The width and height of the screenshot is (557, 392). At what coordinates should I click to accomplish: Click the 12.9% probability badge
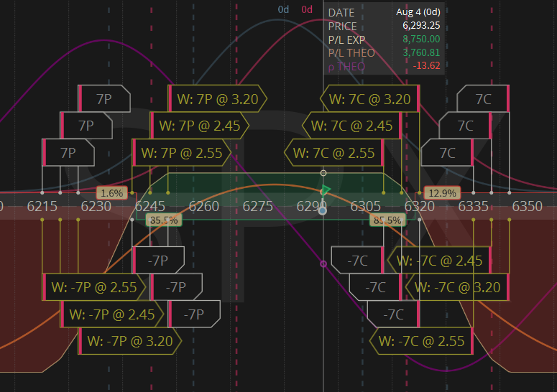coord(442,193)
